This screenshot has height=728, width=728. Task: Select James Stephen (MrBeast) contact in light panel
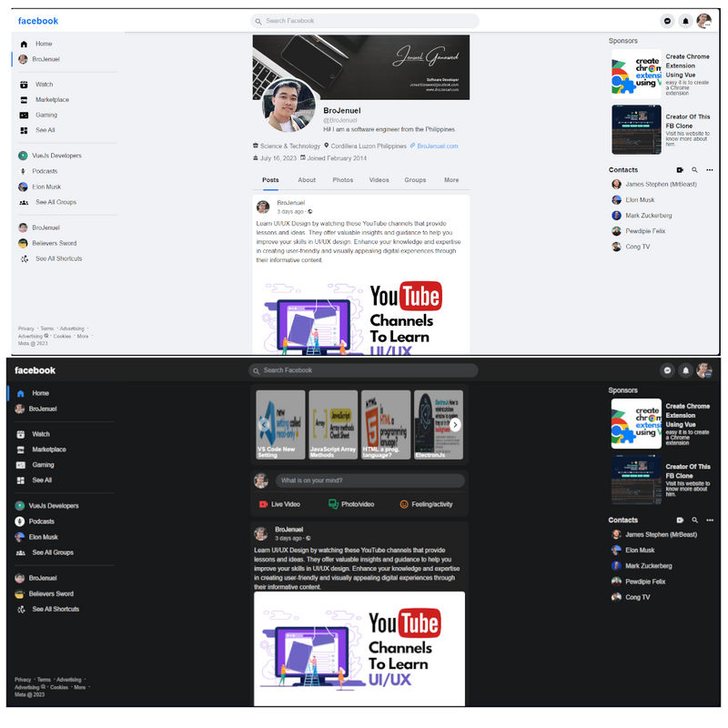pyautogui.click(x=654, y=185)
